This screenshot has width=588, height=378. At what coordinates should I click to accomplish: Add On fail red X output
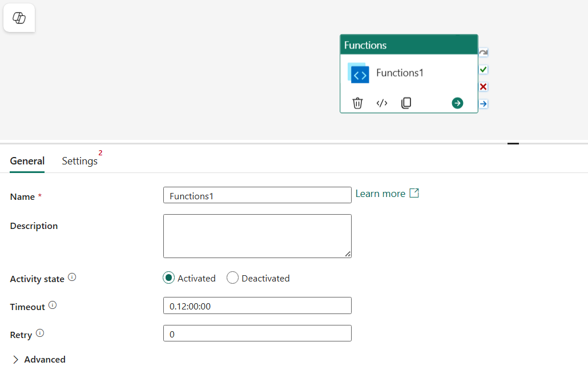pyautogui.click(x=484, y=87)
